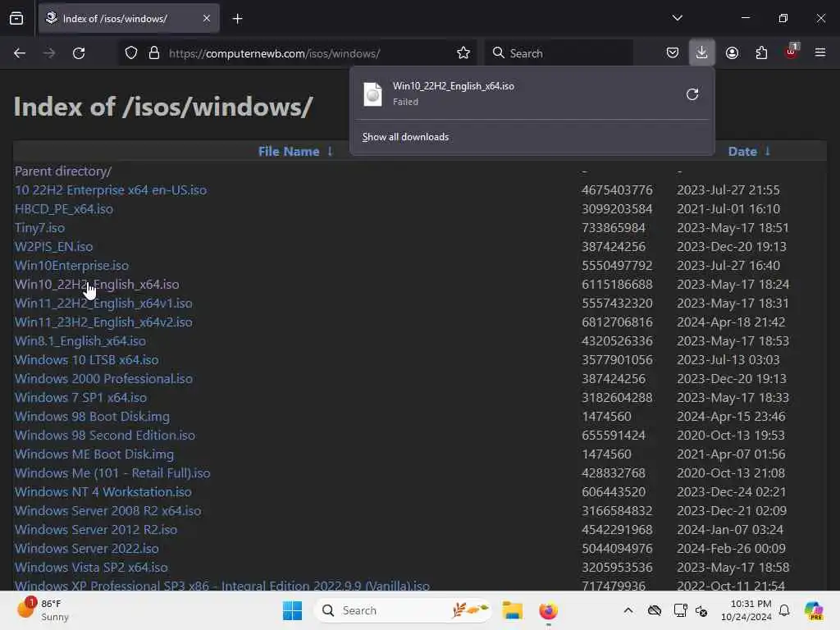Click the file size 4675403776
840x630 pixels.
[x=617, y=190]
